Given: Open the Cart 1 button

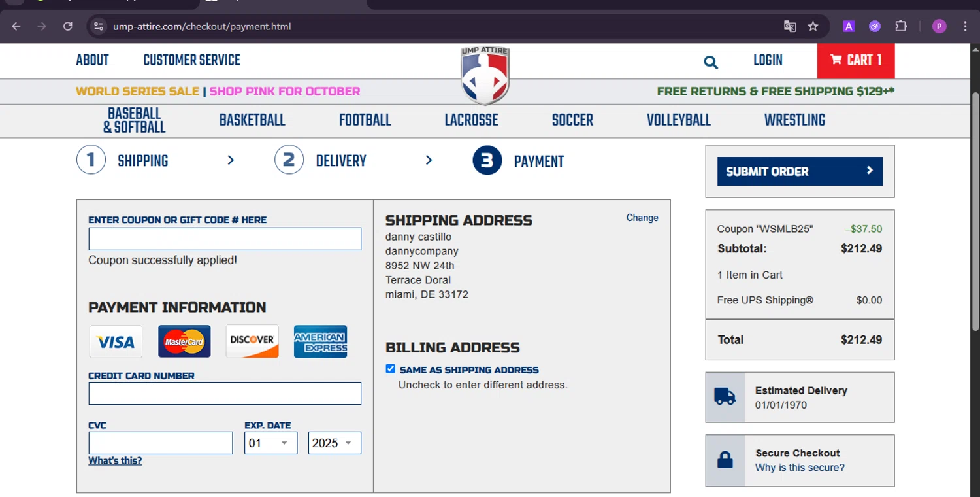Looking at the screenshot, I should 856,61.
